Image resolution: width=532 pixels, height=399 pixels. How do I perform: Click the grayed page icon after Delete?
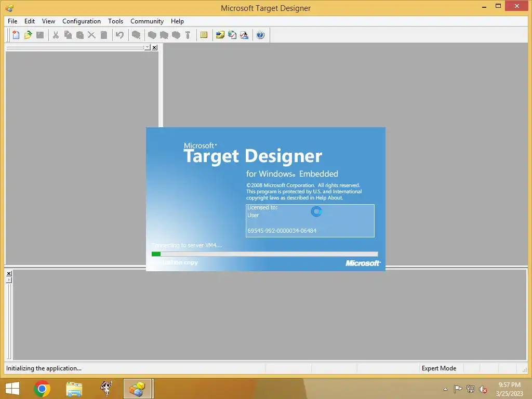click(104, 35)
